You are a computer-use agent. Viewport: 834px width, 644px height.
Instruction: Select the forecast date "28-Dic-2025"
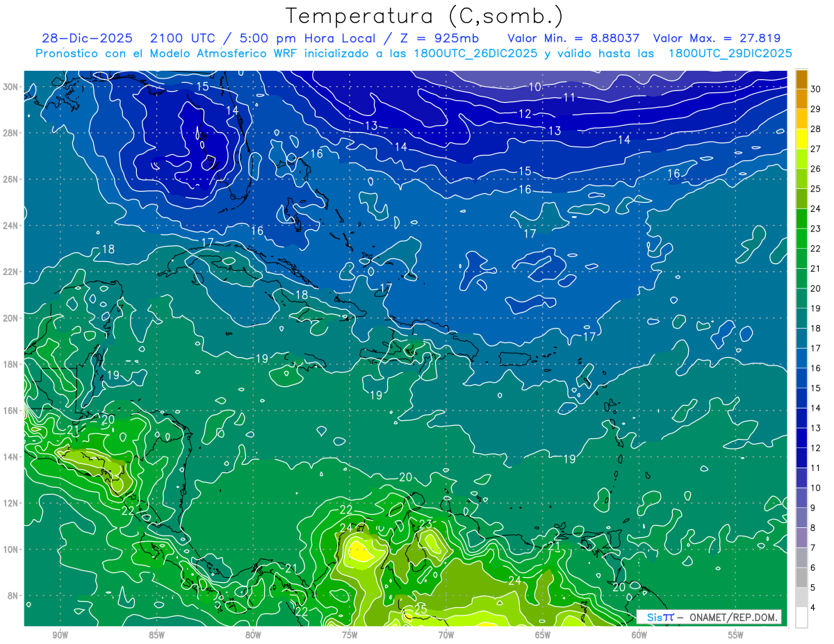pos(87,38)
